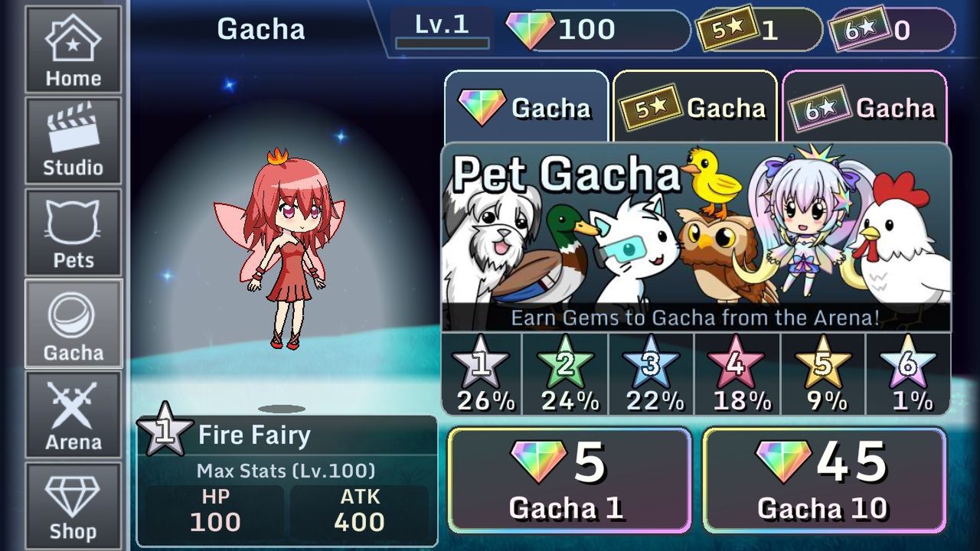This screenshot has width=980, height=551.
Task: Open the Studio clapperboard icon
Action: click(x=73, y=141)
